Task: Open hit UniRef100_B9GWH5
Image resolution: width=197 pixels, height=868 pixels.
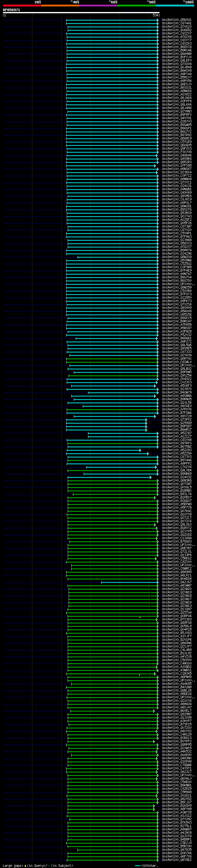Action: [176, 125]
